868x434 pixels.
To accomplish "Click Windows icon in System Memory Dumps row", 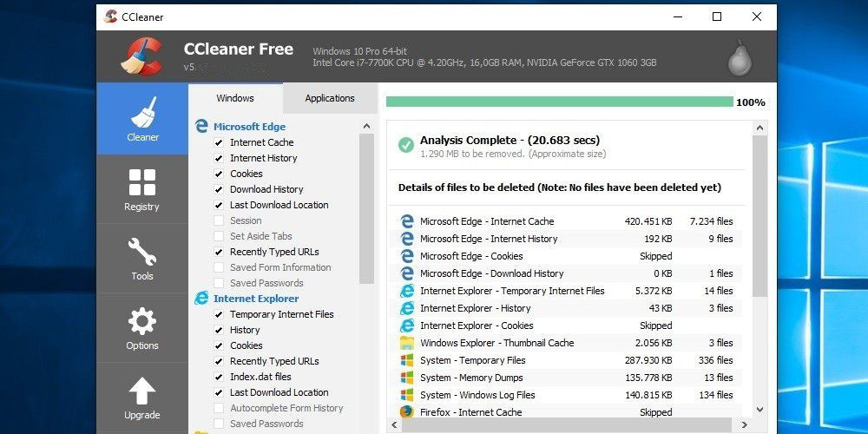I will 407,378.
